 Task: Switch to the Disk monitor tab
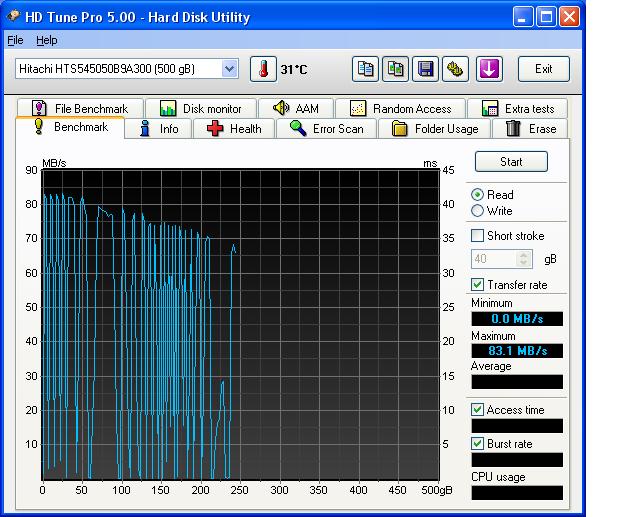pos(201,109)
